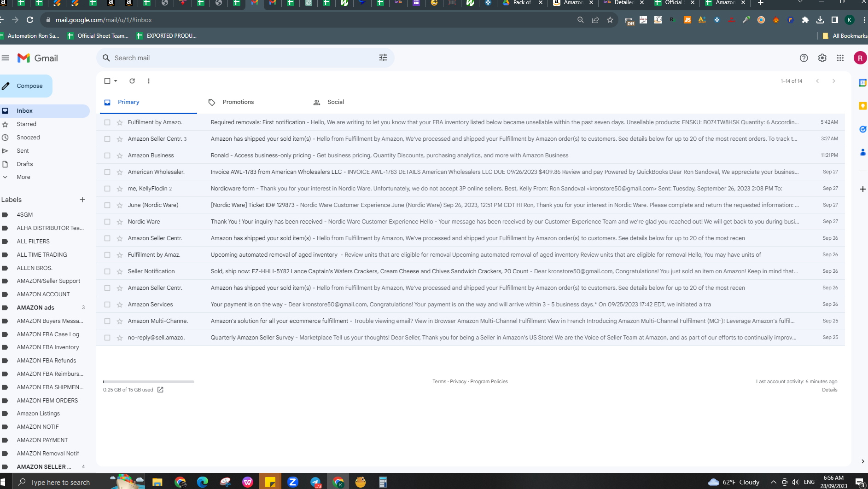Open account activity Details link
The image size is (868, 489).
(830, 390)
